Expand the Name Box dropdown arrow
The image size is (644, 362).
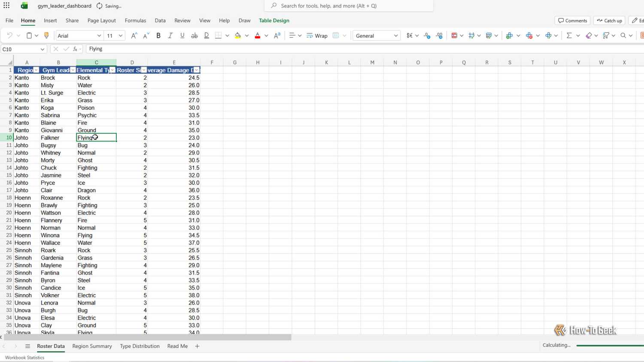43,49
